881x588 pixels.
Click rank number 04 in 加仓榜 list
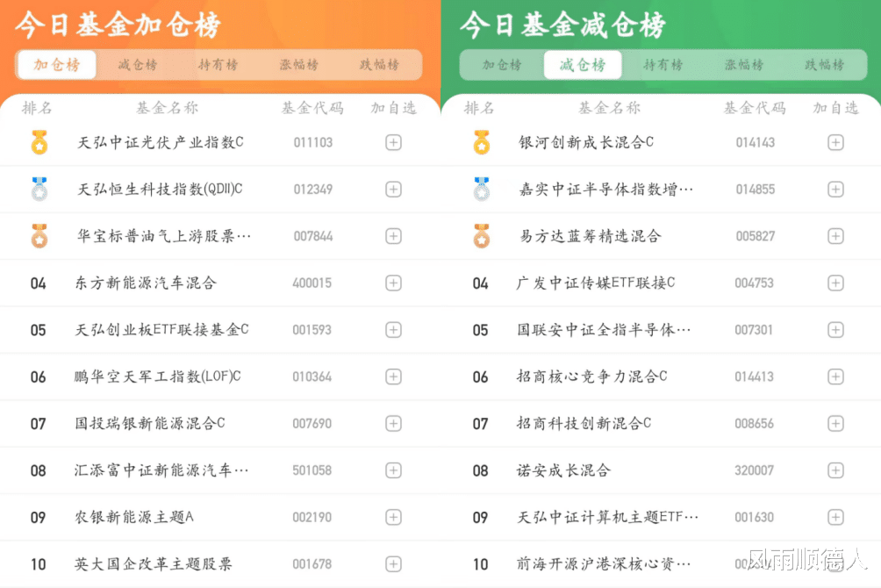click(x=39, y=283)
